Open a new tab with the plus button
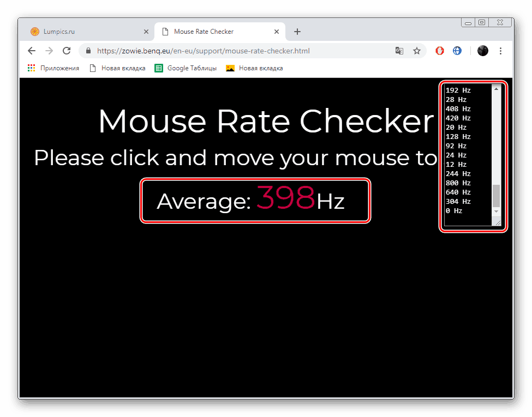This screenshot has height=417, width=532. coord(297,32)
